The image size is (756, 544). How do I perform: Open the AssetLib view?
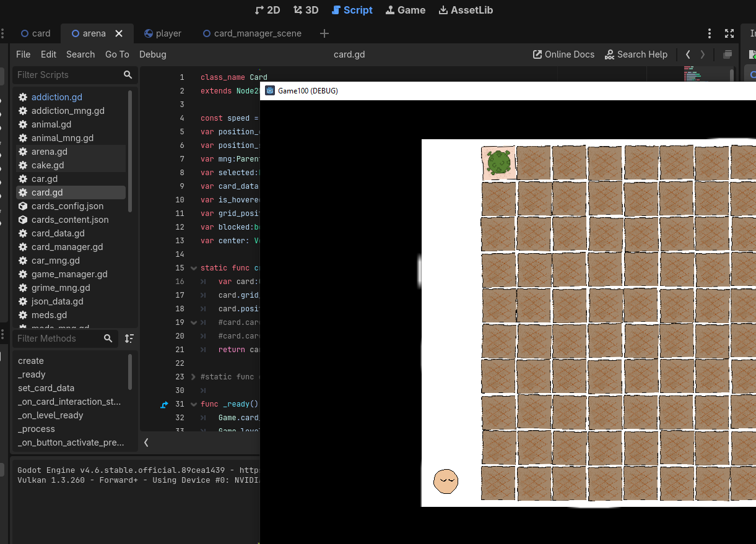pos(466,10)
